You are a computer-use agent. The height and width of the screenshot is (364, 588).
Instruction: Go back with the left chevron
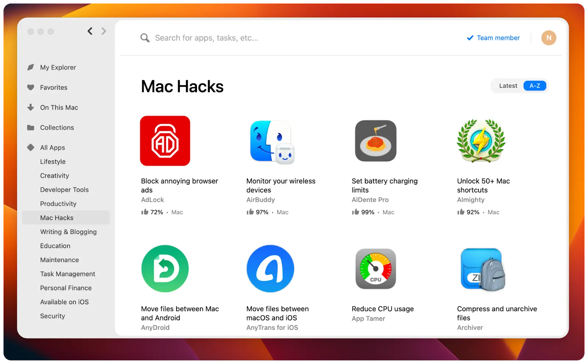pyautogui.click(x=90, y=31)
